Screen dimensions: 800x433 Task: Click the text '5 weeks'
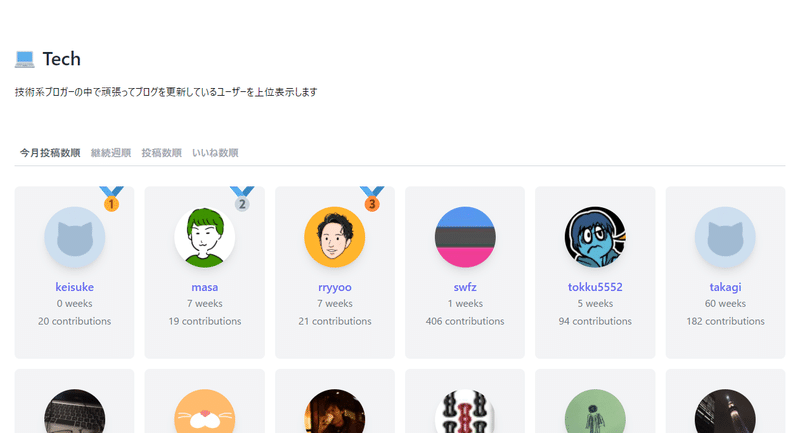(595, 303)
